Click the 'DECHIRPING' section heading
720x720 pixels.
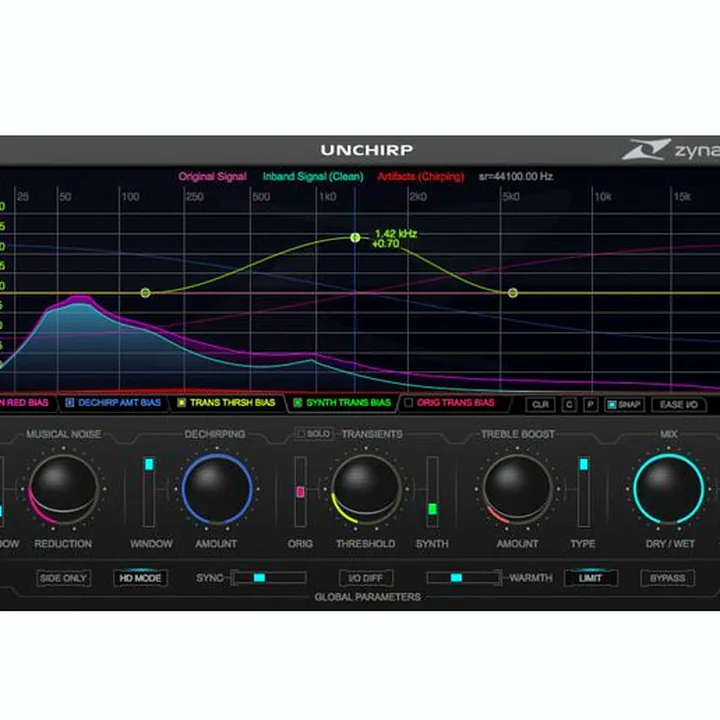[x=214, y=434]
